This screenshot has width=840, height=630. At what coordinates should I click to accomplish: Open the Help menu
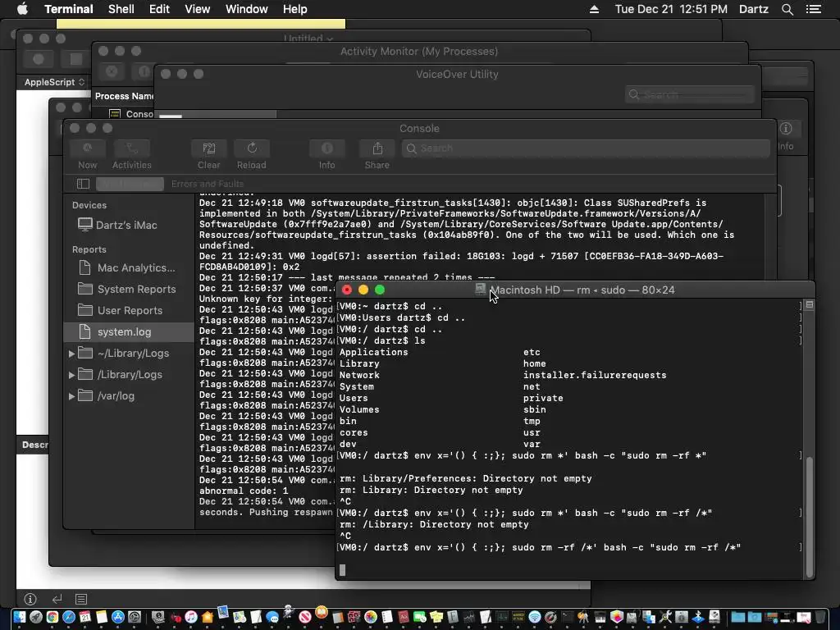(x=294, y=9)
